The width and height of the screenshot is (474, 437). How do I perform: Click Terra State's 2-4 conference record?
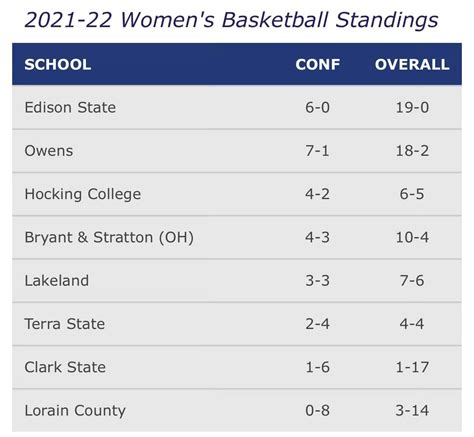coord(317,324)
